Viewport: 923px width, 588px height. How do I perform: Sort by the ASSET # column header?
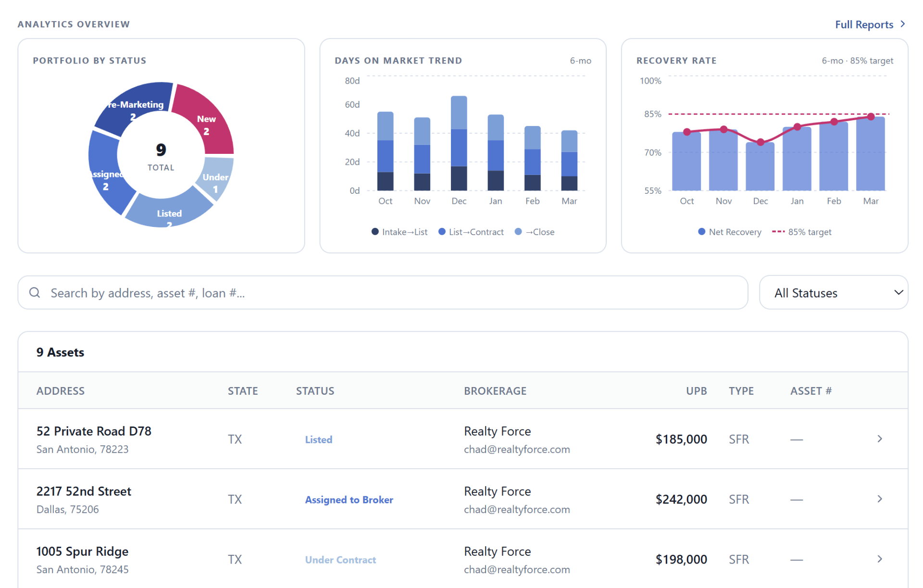pyautogui.click(x=811, y=390)
